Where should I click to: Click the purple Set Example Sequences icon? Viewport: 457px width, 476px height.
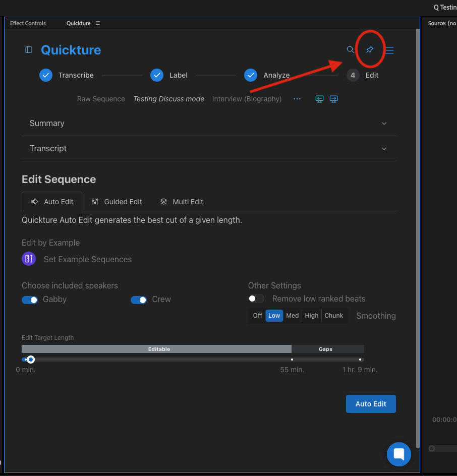pos(29,259)
